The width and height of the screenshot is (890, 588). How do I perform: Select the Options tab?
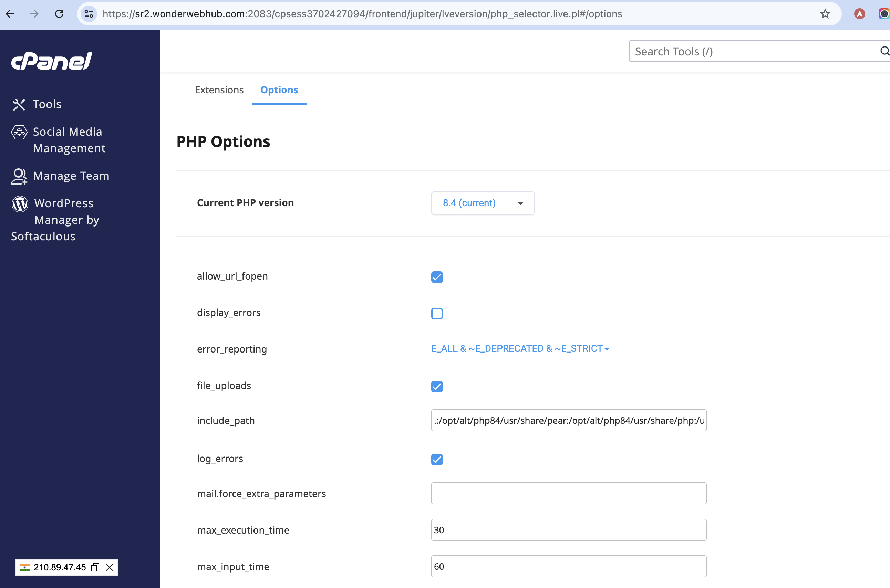279,90
